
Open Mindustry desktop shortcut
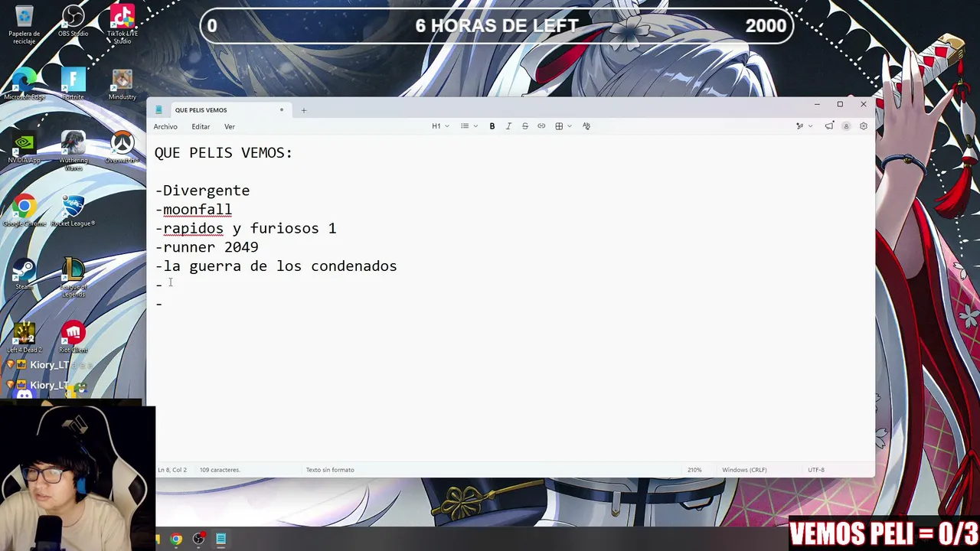click(x=122, y=84)
